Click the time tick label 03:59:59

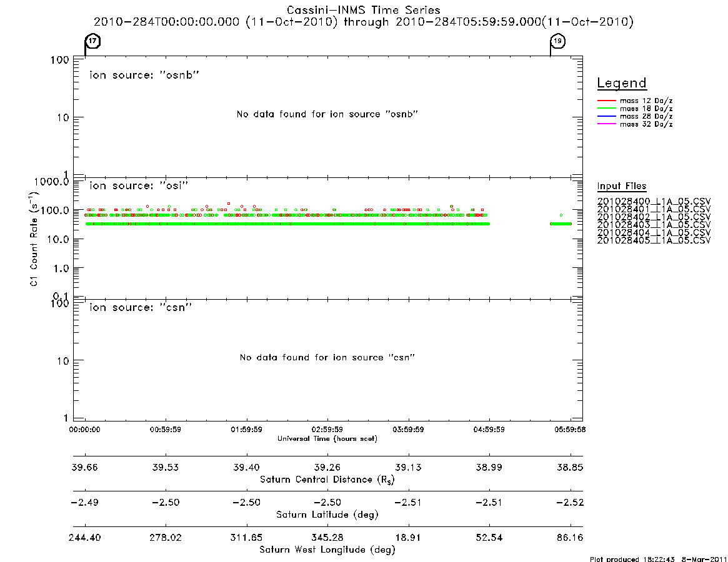tap(408, 430)
